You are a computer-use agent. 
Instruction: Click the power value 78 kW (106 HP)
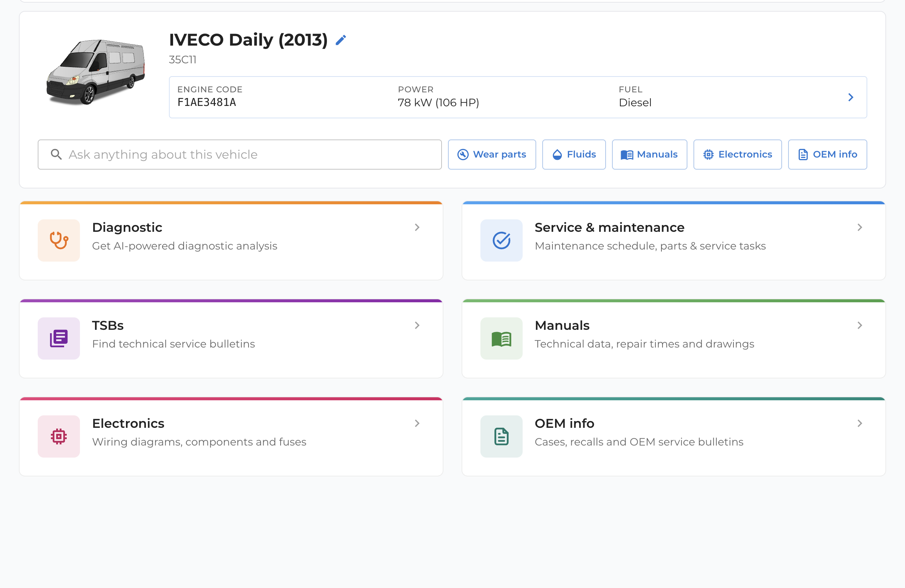pos(439,103)
